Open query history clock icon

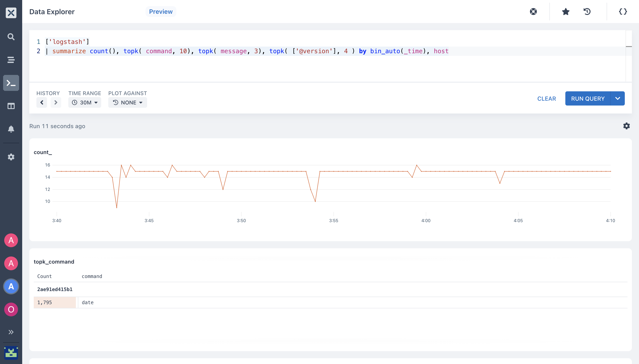(587, 12)
